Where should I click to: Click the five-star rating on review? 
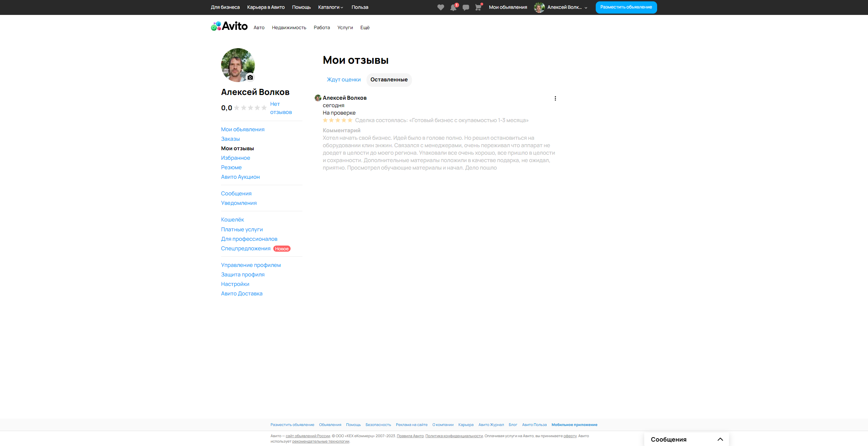[x=338, y=120]
